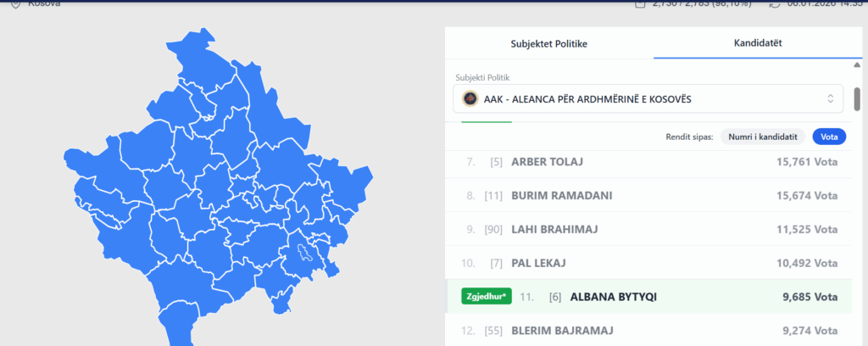Click the location pin icon near Kosova

click(15, 3)
